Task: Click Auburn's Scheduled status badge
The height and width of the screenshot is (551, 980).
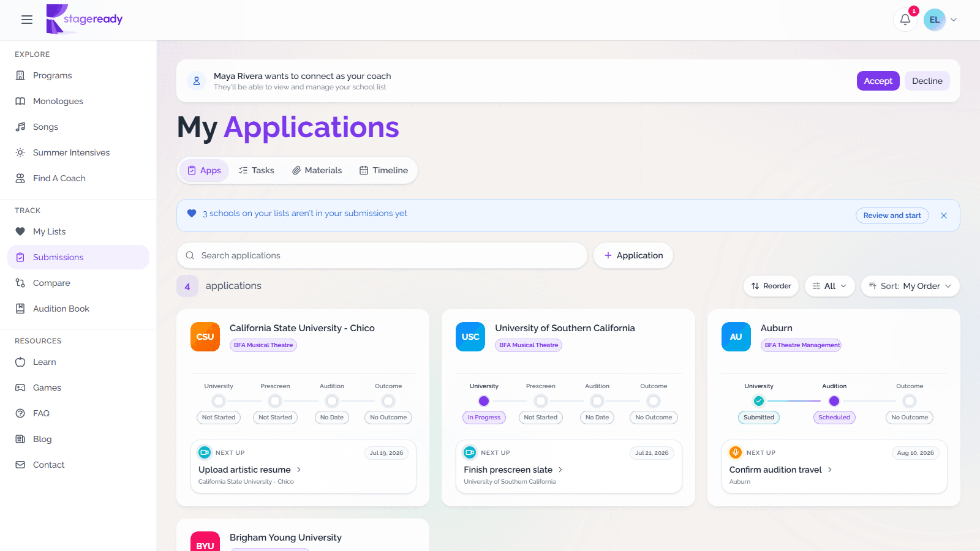Action: tap(834, 418)
